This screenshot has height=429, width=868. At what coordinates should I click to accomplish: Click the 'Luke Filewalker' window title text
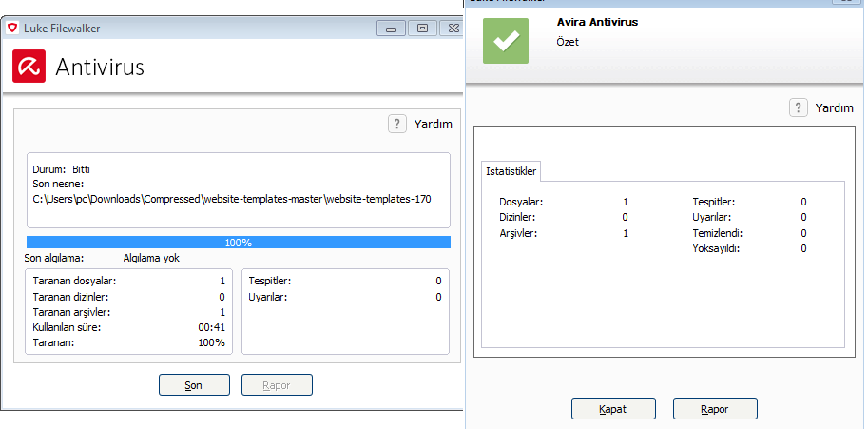(x=62, y=29)
